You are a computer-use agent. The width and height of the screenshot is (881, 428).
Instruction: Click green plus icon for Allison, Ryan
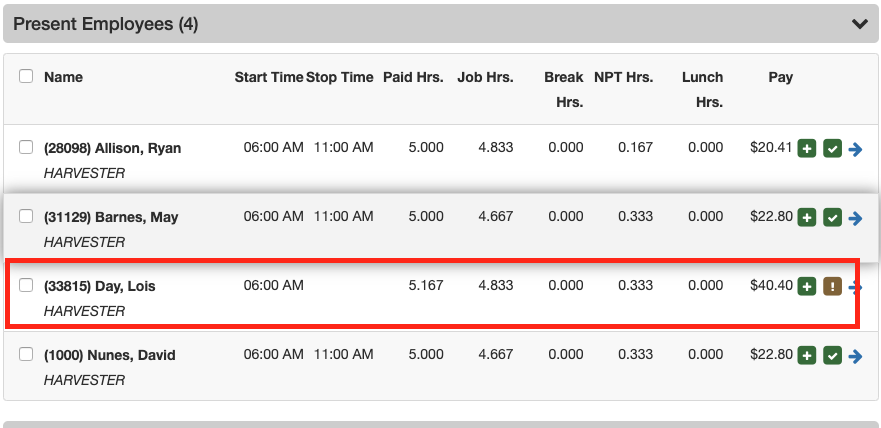[807, 149]
